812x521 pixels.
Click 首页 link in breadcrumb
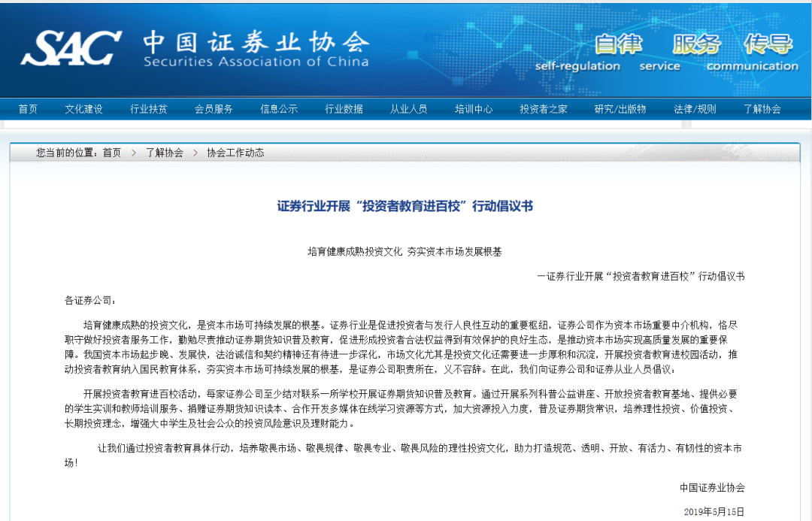[x=111, y=153]
